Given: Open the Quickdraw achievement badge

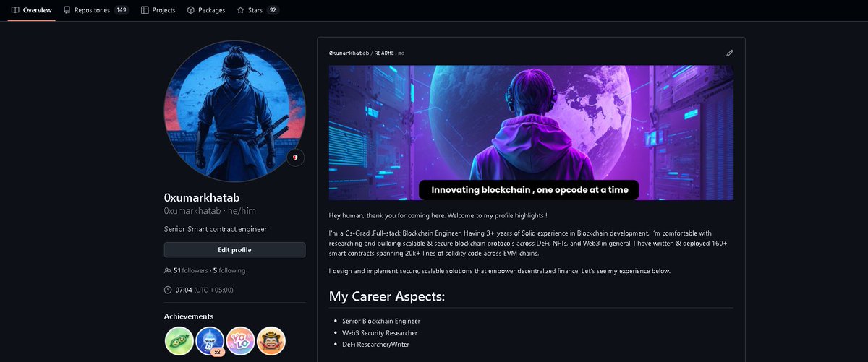Looking at the screenshot, I should 271,341.
